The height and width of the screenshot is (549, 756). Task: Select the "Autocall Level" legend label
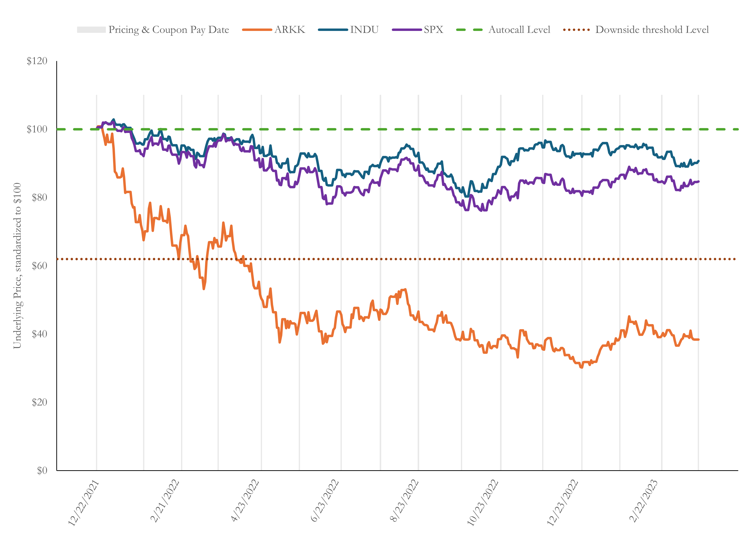coord(519,30)
